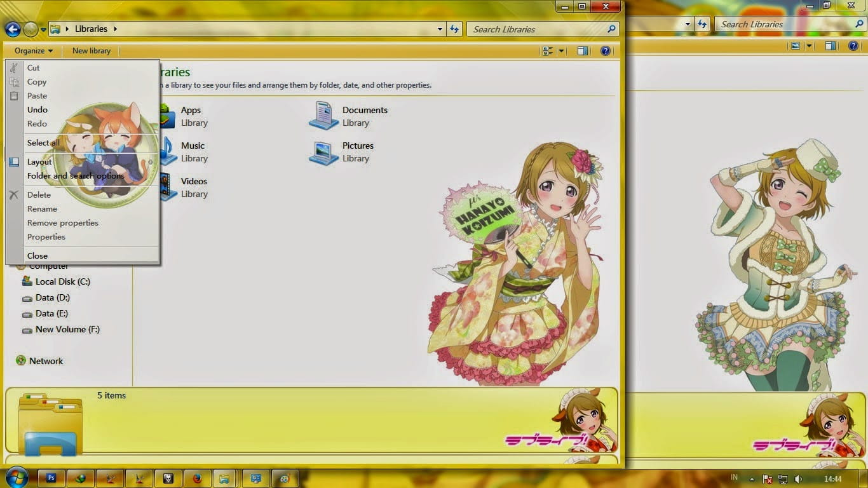
Task: Open the change-view dropdown arrow
Action: [560, 51]
